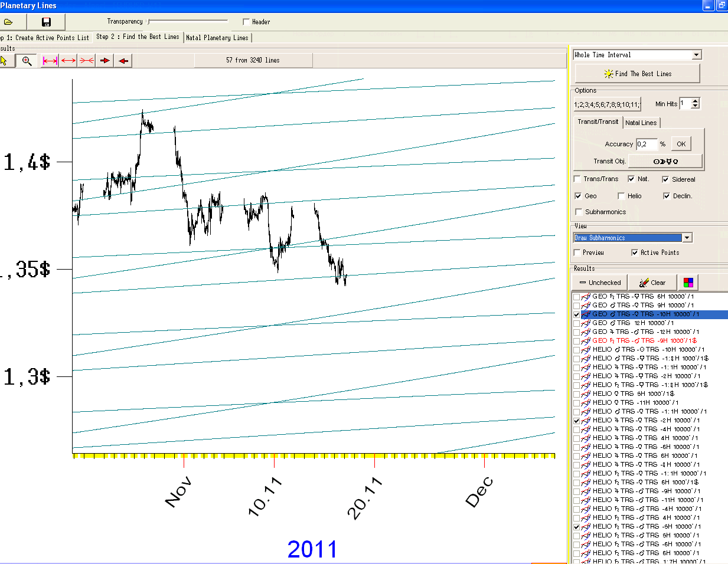This screenshot has height=564, width=728.
Task: Enable the Helio checkbox
Action: coord(621,196)
